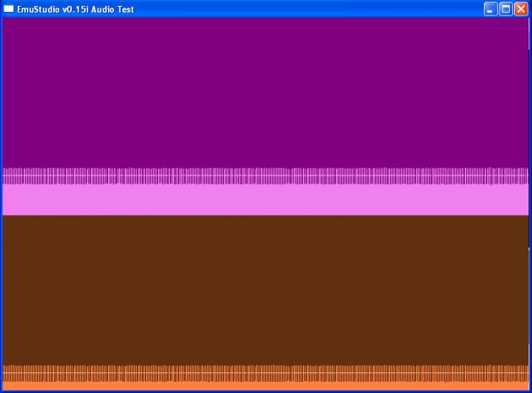532x393 pixels.
Task: Click the middle of the orange waveform spikes
Action: click(266, 373)
